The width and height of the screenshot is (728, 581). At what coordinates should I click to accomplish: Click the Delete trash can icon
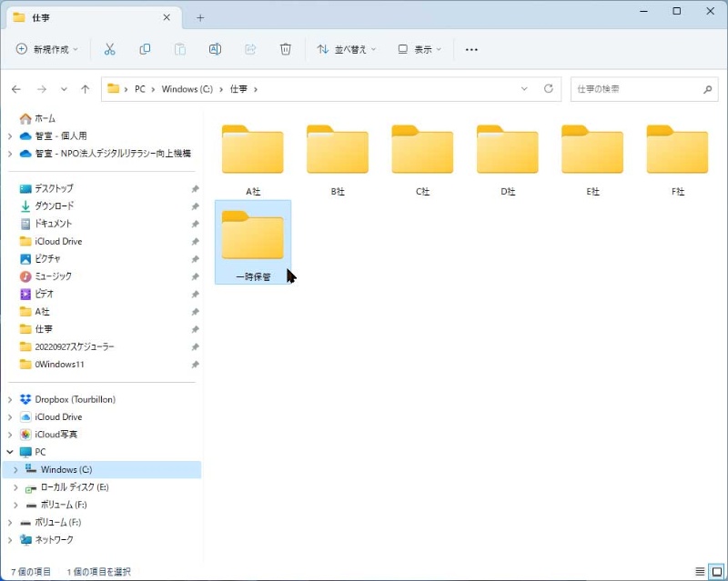point(286,49)
